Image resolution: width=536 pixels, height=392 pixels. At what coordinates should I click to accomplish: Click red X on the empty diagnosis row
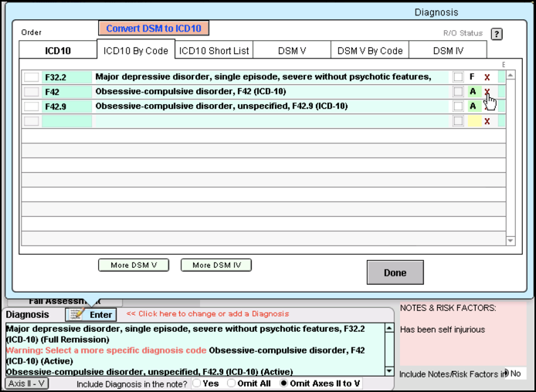487,121
